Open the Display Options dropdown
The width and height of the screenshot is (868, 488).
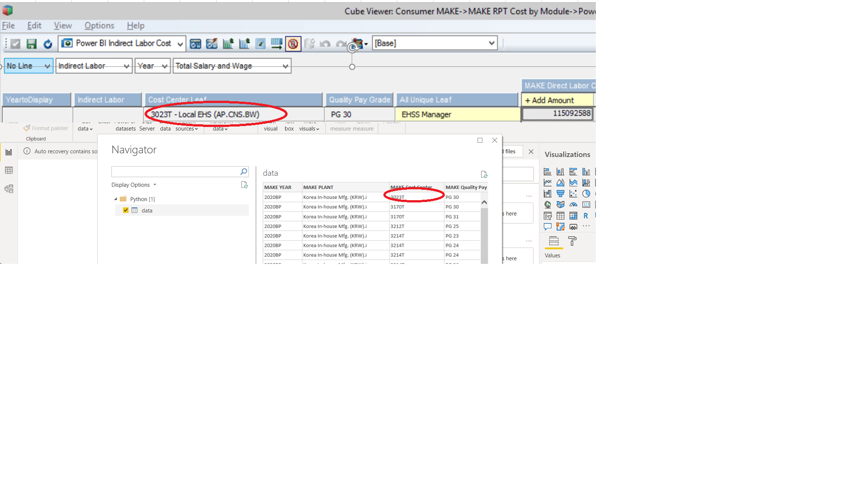pyautogui.click(x=134, y=185)
